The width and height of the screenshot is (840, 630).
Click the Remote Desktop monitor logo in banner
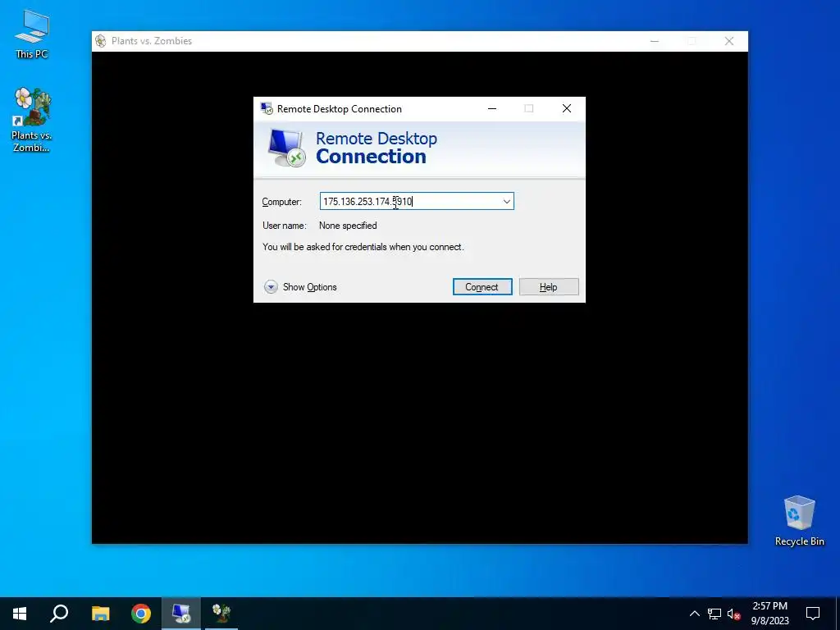(x=286, y=148)
